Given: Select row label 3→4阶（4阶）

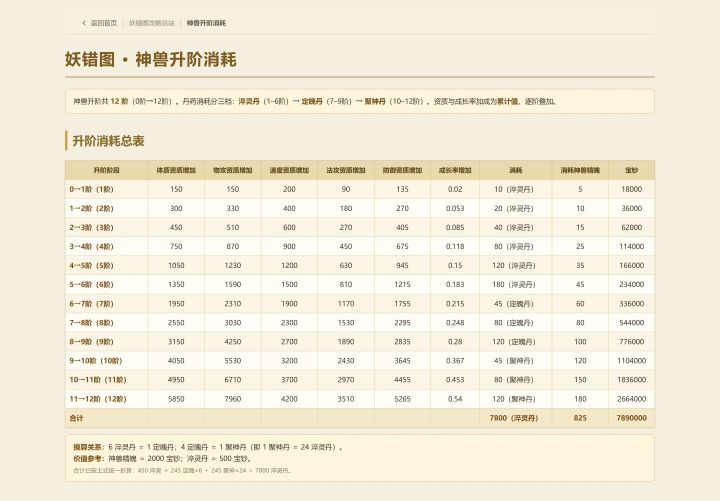Looking at the screenshot, I should (91, 247).
